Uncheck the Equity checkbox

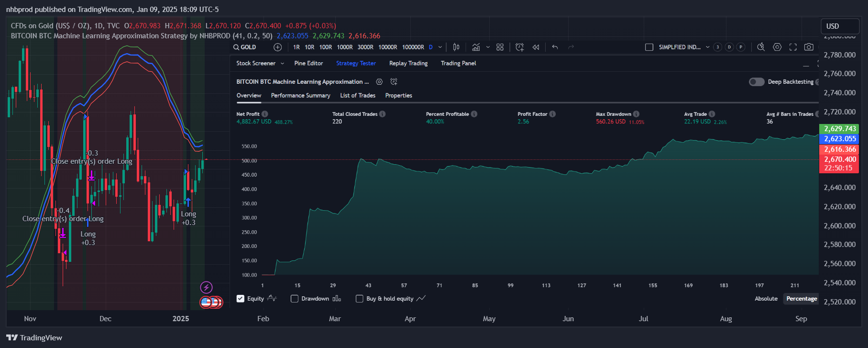(241, 299)
